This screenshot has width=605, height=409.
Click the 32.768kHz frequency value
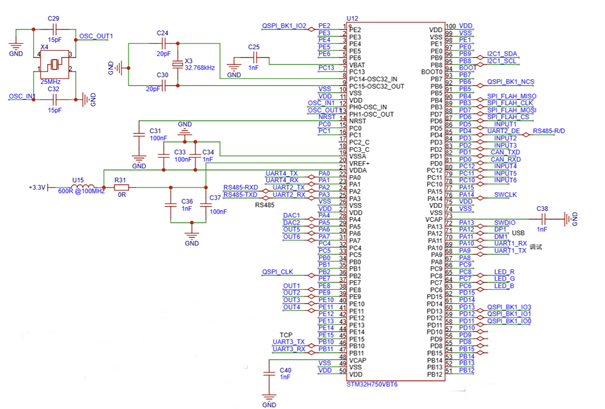200,68
